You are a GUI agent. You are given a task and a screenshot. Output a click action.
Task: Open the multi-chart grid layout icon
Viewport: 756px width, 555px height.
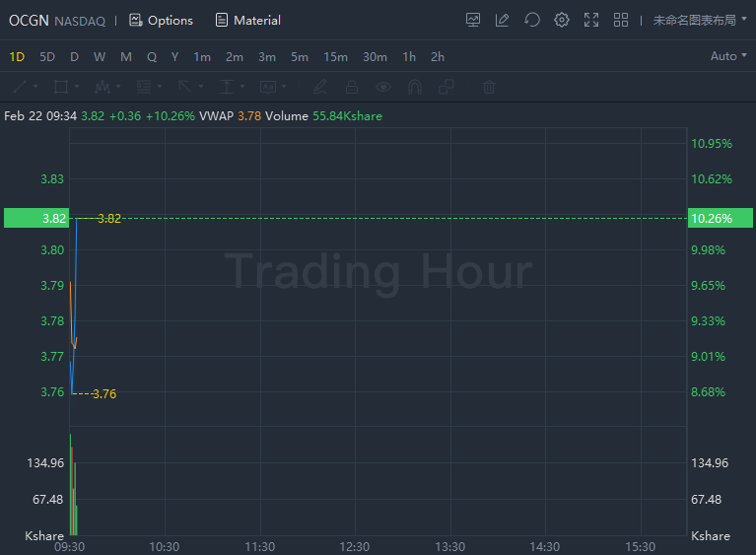(621, 21)
